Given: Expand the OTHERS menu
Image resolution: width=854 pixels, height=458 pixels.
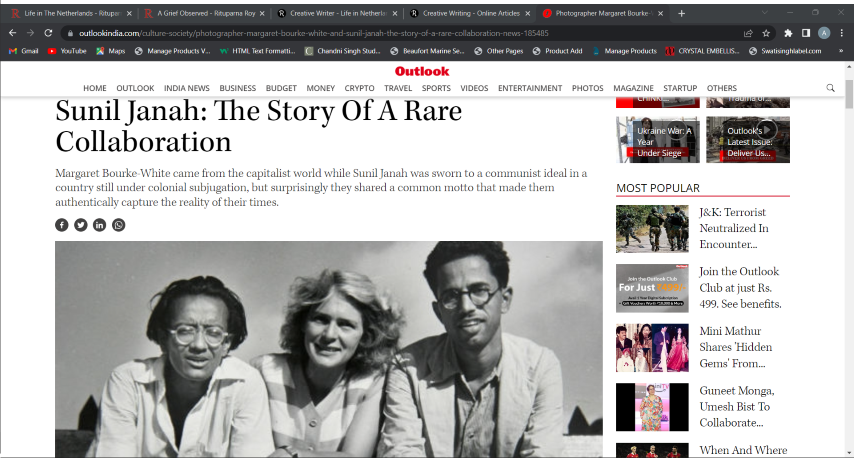Looking at the screenshot, I should (722, 88).
